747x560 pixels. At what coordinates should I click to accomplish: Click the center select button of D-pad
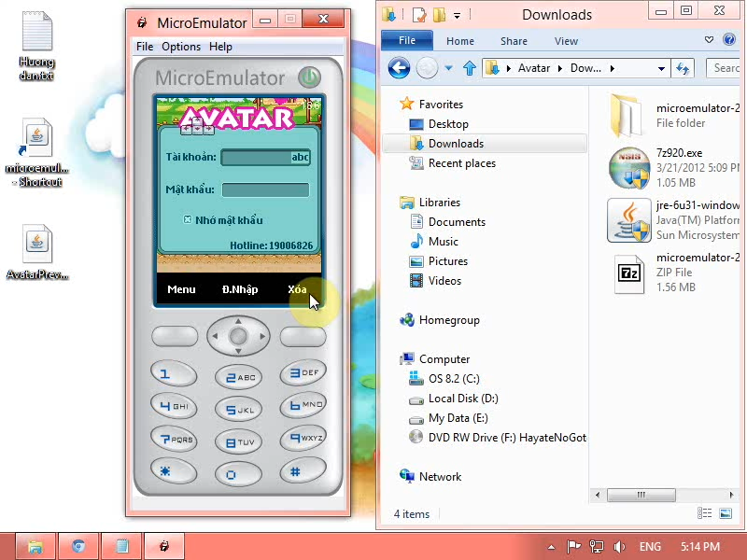tap(238, 336)
